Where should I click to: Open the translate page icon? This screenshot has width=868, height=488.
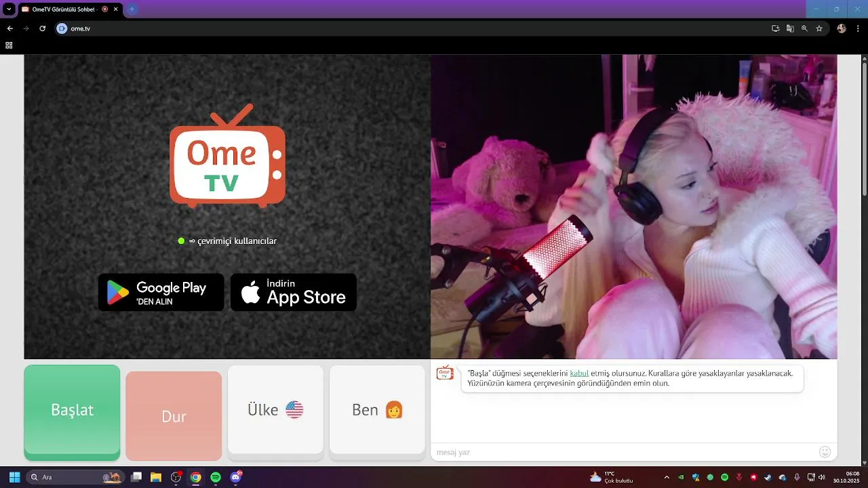point(790,28)
